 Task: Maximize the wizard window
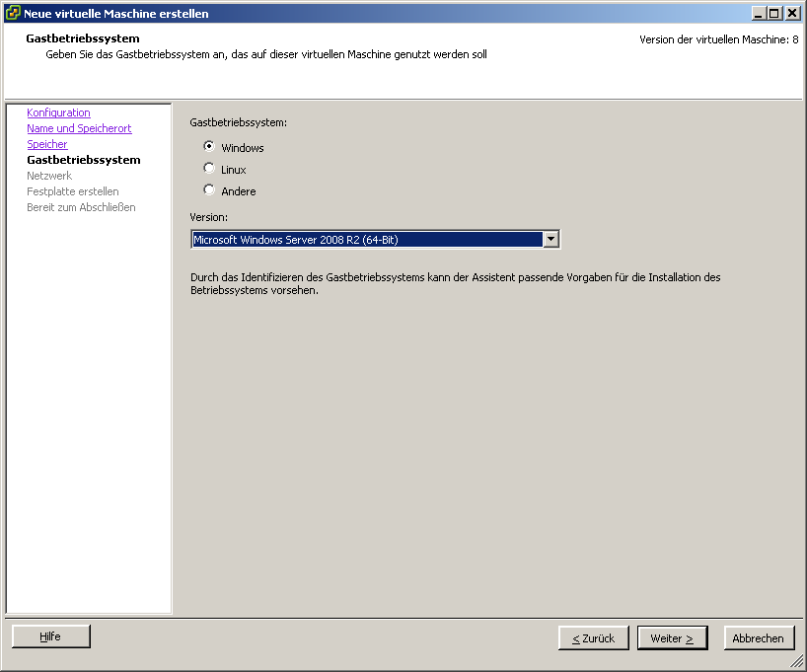coord(774,13)
